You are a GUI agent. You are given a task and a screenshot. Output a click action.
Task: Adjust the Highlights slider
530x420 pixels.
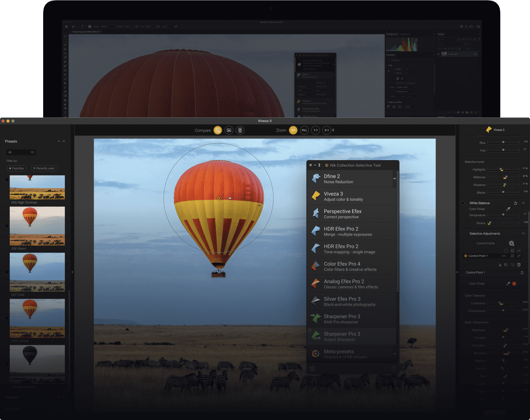[503, 169]
